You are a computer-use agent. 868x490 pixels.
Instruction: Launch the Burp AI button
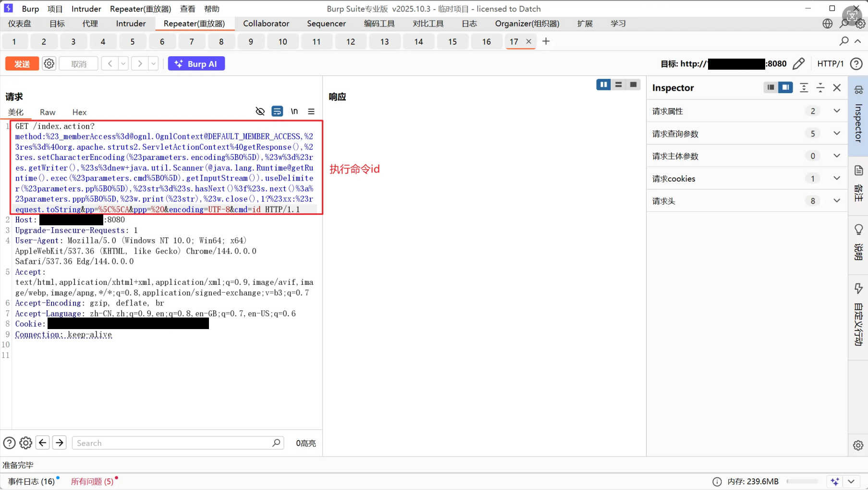click(x=196, y=64)
